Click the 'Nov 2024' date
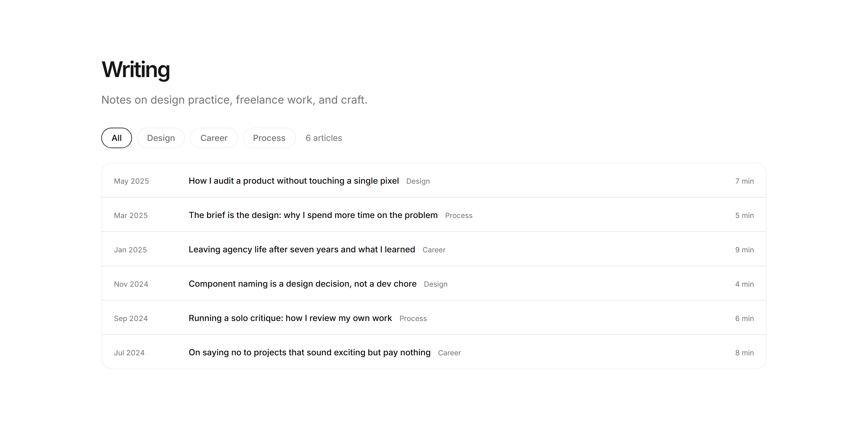Viewport: 868px width, 427px height. pyautogui.click(x=131, y=284)
